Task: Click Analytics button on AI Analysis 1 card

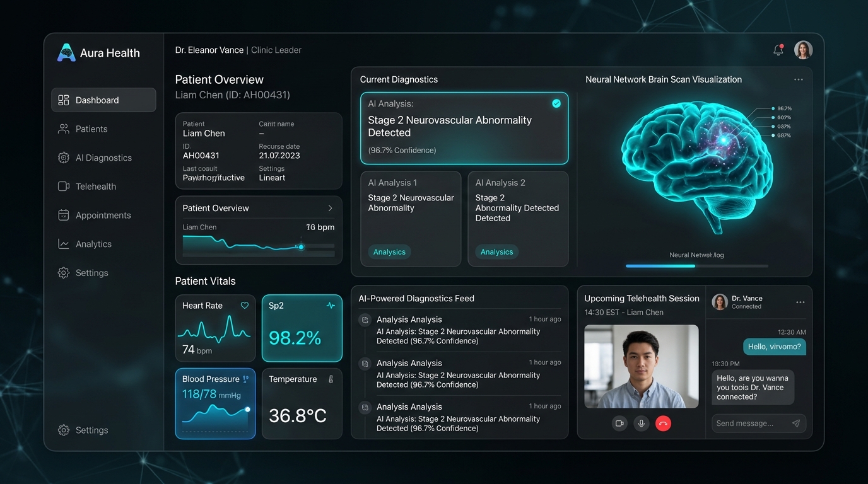Action: [x=389, y=252]
